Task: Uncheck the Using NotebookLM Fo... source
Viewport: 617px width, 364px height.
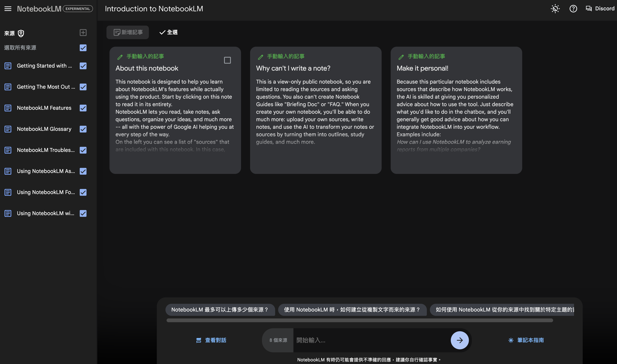Action: pos(83,192)
